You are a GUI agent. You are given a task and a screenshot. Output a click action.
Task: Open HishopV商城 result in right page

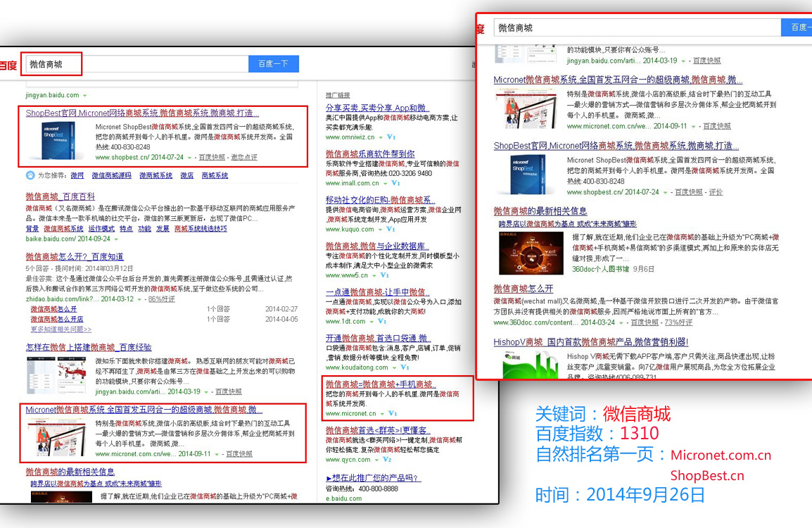pos(591,342)
